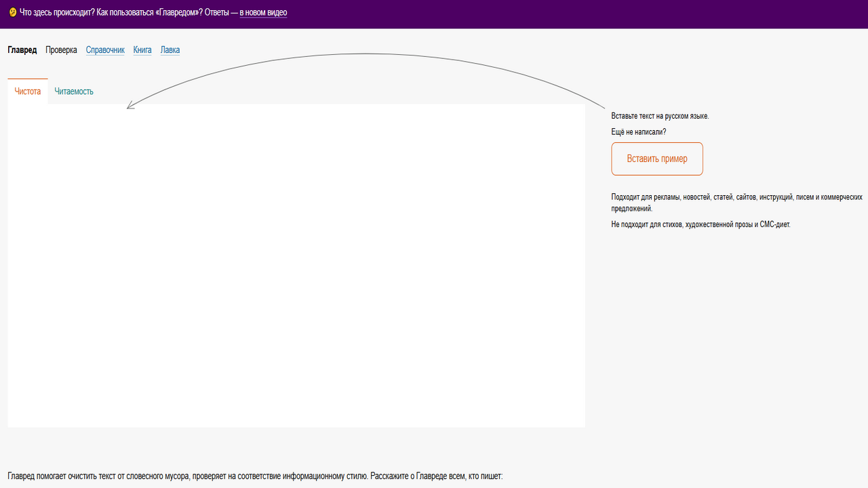Click the «Вставьте текст на русском языке» hint
Viewport: 868px width, 488px height.
pos(660,116)
